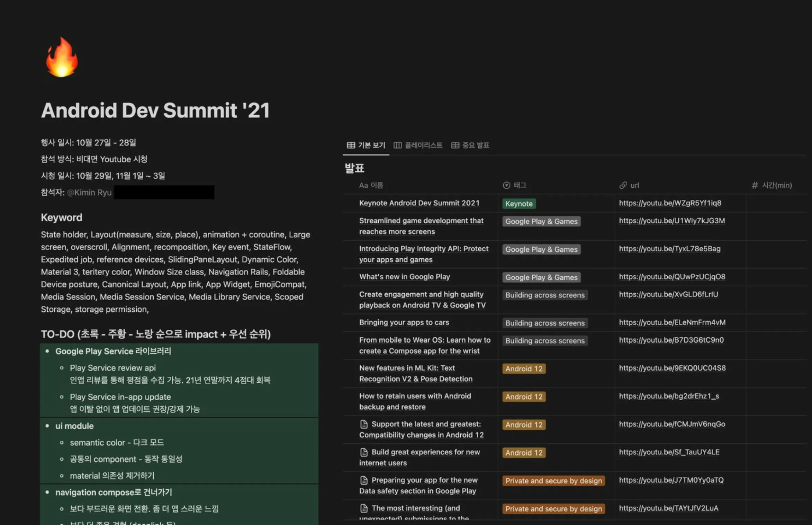Click 'Play Service in-app update' sub-bullet
Image resolution: width=812 pixels, height=525 pixels.
120,397
